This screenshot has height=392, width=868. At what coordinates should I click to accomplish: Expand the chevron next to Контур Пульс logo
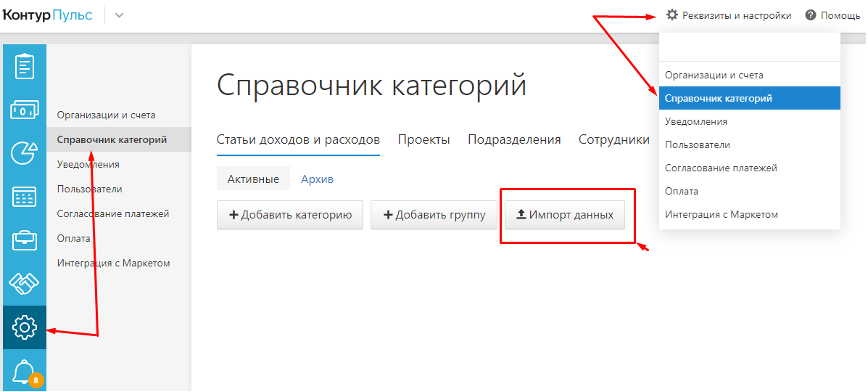[119, 15]
